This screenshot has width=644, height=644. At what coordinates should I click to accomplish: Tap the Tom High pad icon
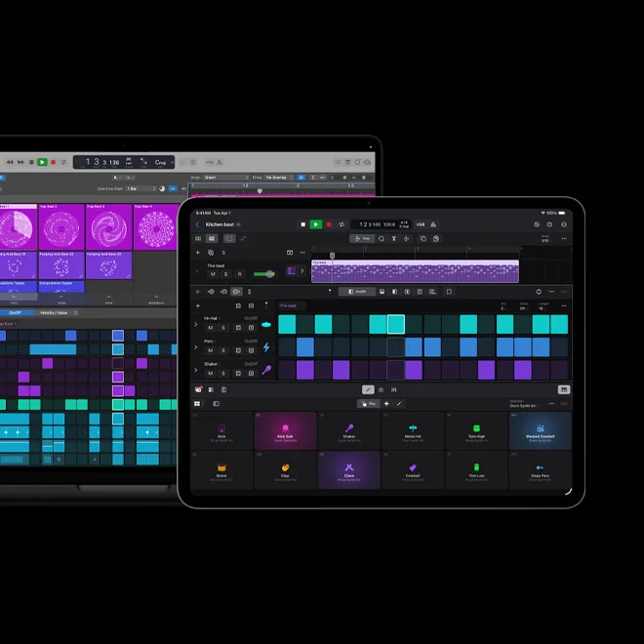click(x=476, y=428)
